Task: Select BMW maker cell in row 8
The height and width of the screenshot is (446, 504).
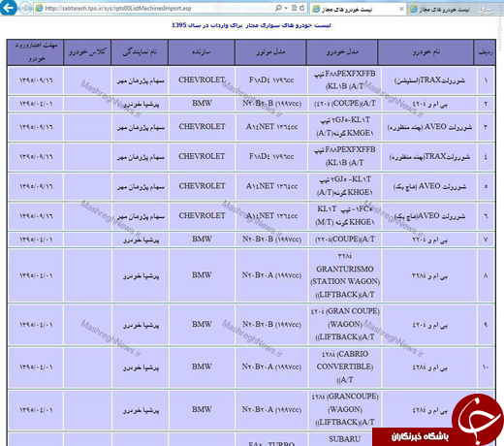Action: point(202,275)
